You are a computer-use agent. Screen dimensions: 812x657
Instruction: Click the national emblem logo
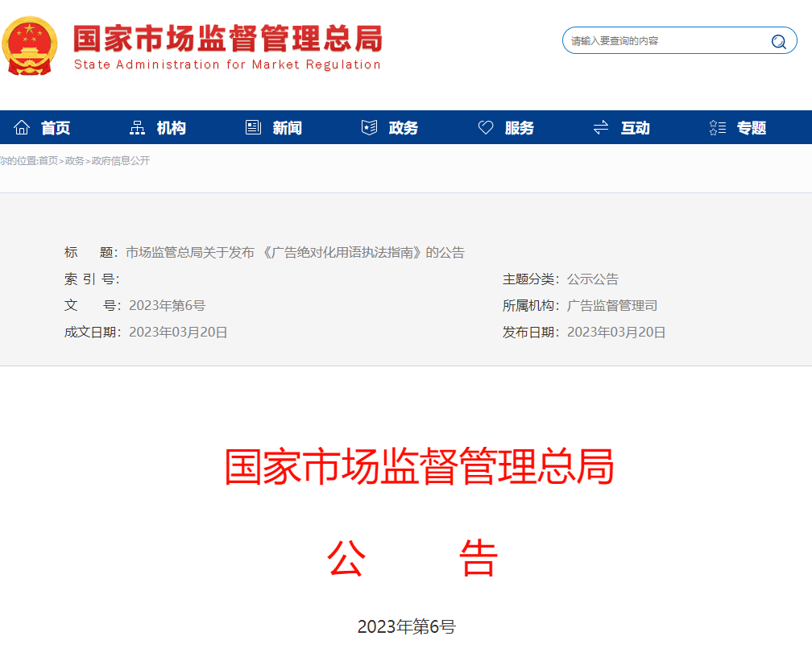[29, 47]
